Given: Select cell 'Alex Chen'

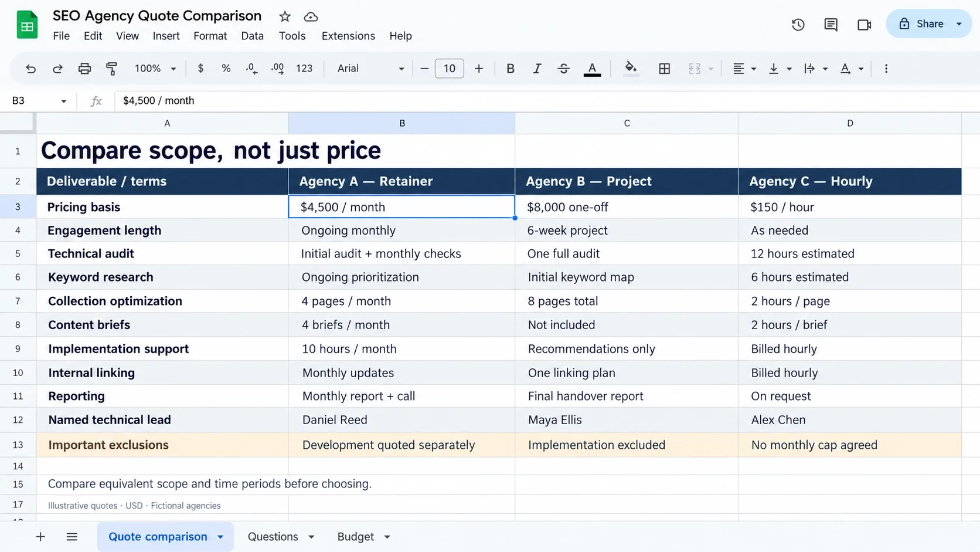Looking at the screenshot, I should coord(850,420).
